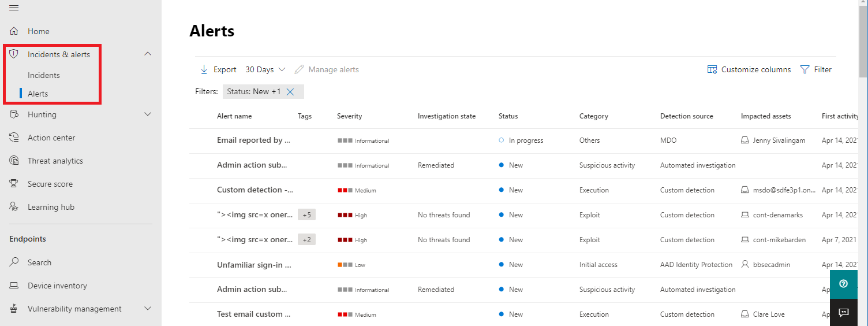Click 'Initial access' category cell

[x=598, y=265]
